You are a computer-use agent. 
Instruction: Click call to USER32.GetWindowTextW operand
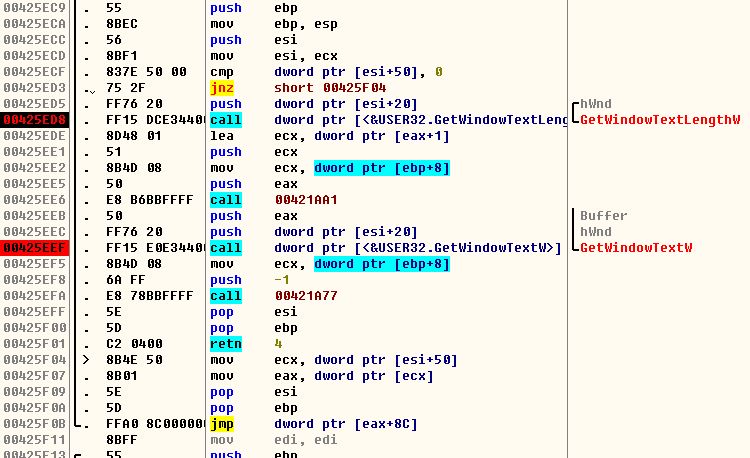click(418, 248)
